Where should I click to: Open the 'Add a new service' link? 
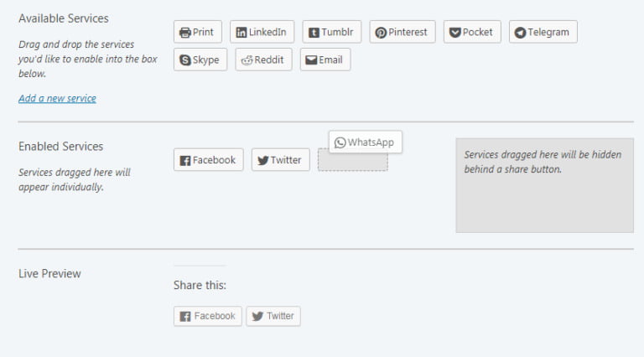click(58, 99)
